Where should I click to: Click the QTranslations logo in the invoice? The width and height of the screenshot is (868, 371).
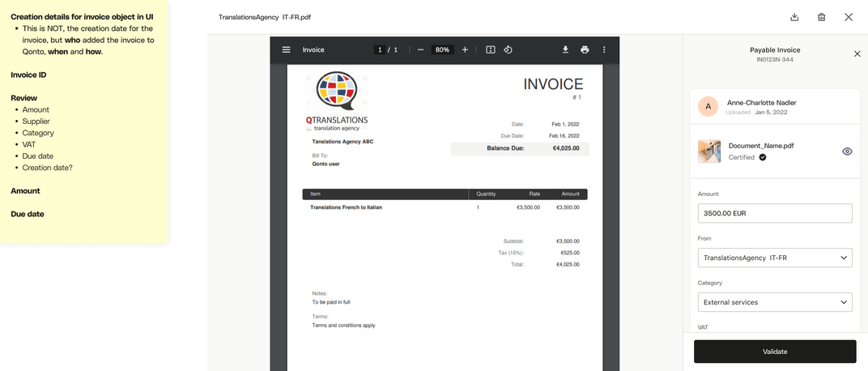click(x=337, y=101)
